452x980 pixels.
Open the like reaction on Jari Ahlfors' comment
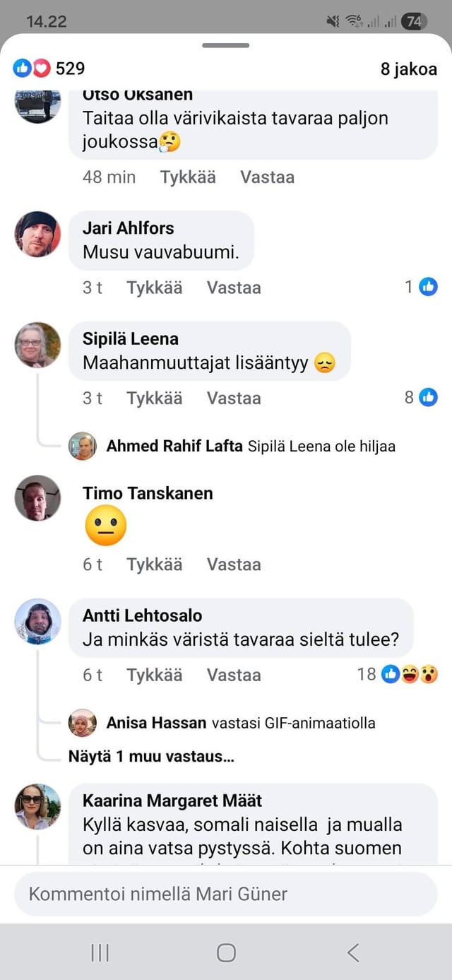pos(428,287)
